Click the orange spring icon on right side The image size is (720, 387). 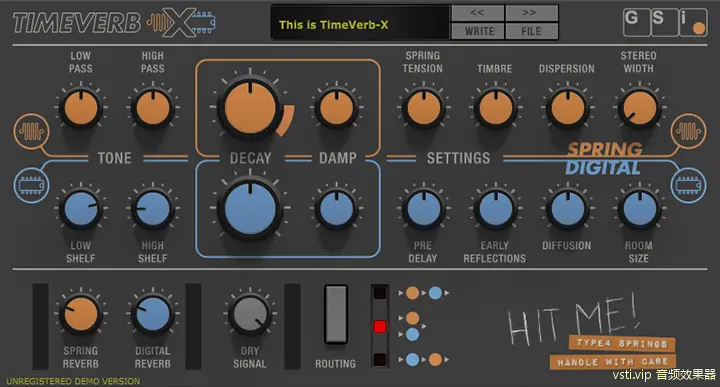(688, 131)
